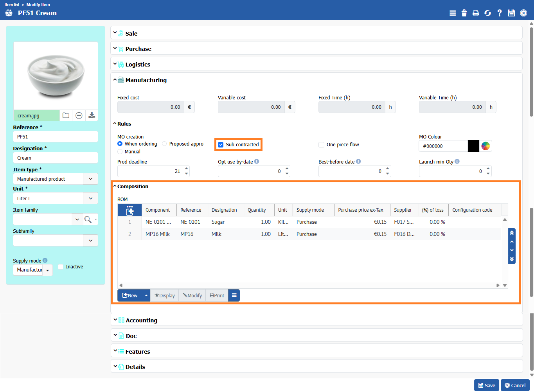
Task: Click the black MO Colour swatch
Action: point(473,146)
